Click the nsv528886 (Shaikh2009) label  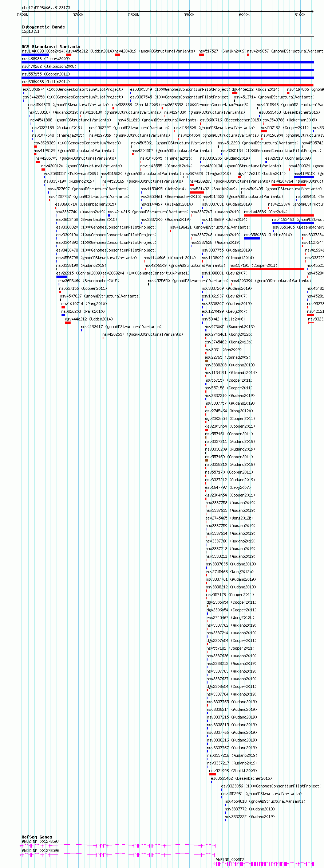coord(136,105)
